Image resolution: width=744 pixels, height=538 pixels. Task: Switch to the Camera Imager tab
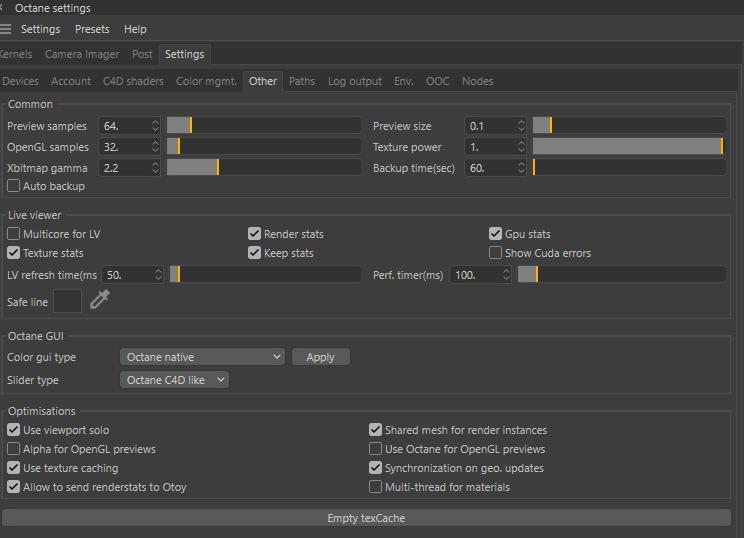pyautogui.click(x=82, y=54)
